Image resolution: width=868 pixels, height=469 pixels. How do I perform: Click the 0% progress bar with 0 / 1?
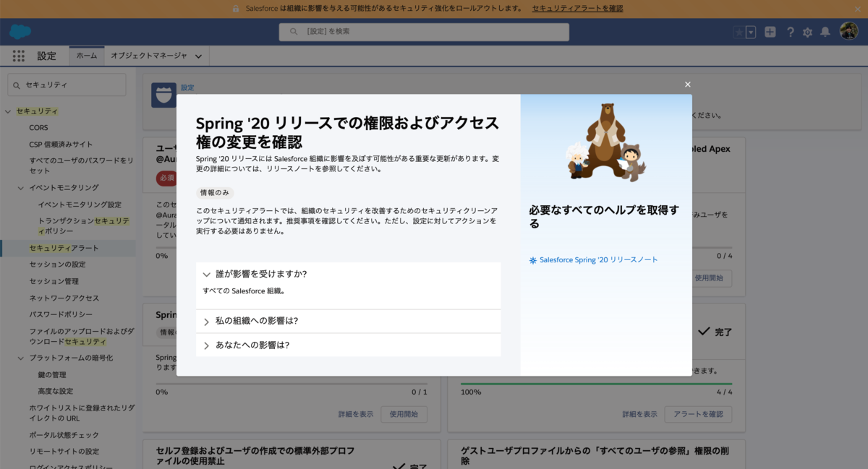[x=292, y=384]
